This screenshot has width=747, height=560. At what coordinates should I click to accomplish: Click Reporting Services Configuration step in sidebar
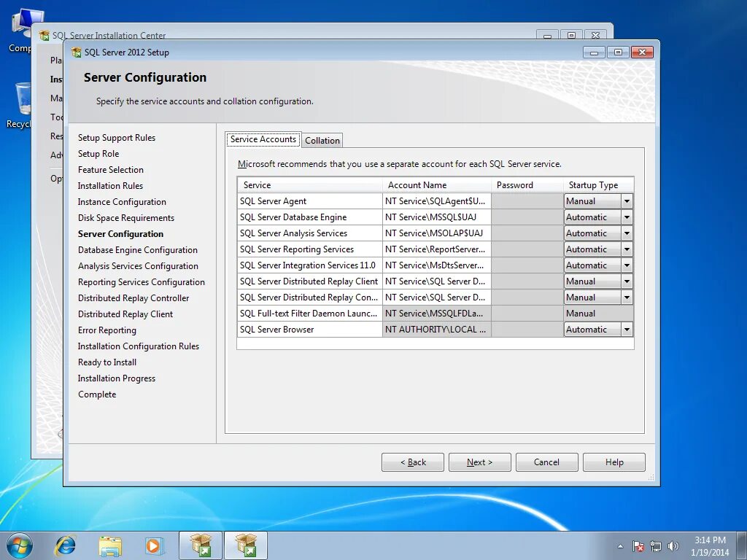142,282
